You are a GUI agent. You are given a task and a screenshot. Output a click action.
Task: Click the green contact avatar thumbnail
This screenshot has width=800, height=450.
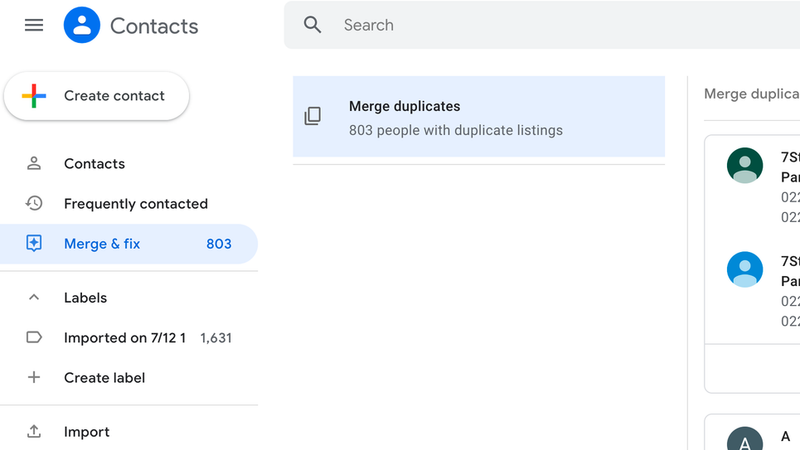(x=745, y=165)
